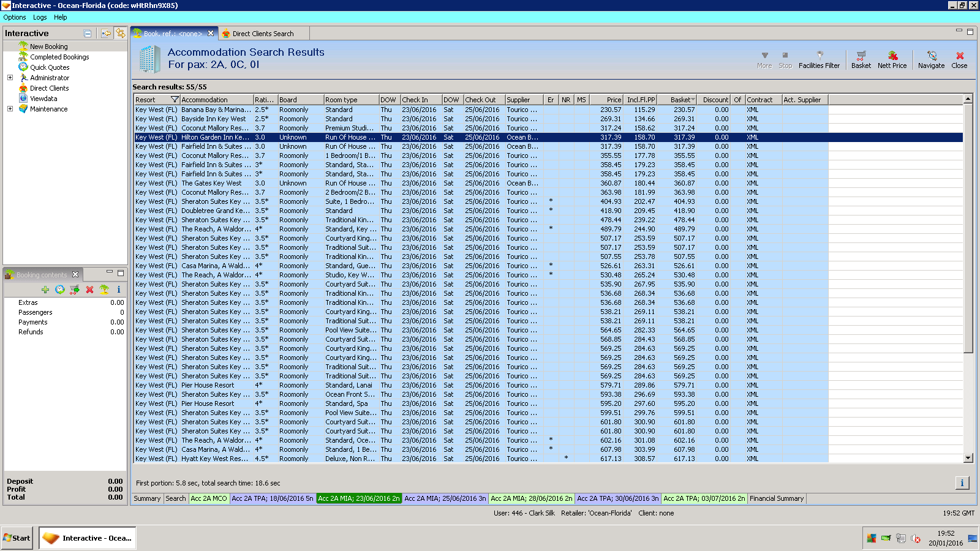980x551 pixels.
Task: Click the Basket column sort arrow
Action: [693, 100]
